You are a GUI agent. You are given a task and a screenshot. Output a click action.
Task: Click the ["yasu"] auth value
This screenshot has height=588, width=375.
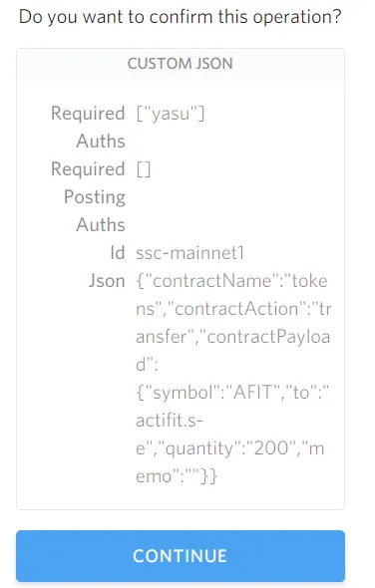[171, 114]
